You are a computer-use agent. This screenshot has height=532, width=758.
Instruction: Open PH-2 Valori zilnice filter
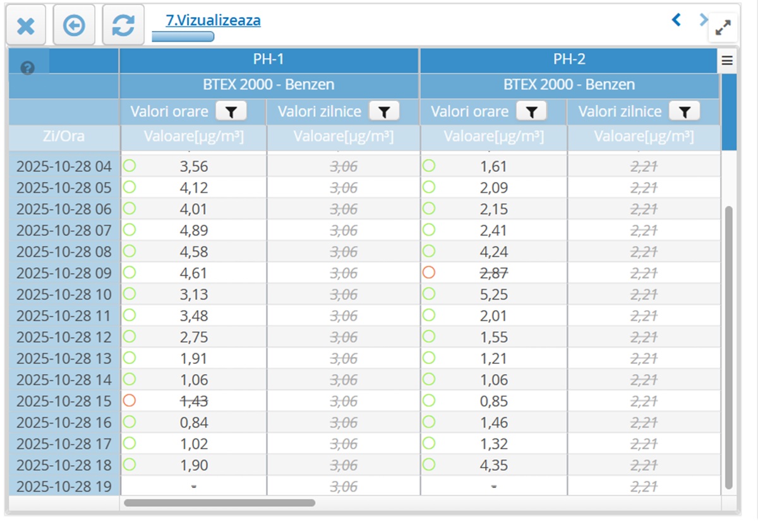(685, 112)
